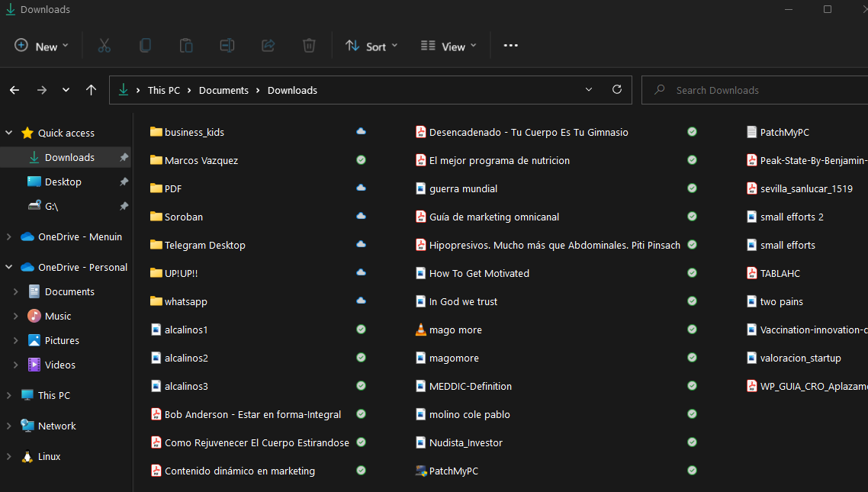Click the Paste clipboard icon

(186, 46)
